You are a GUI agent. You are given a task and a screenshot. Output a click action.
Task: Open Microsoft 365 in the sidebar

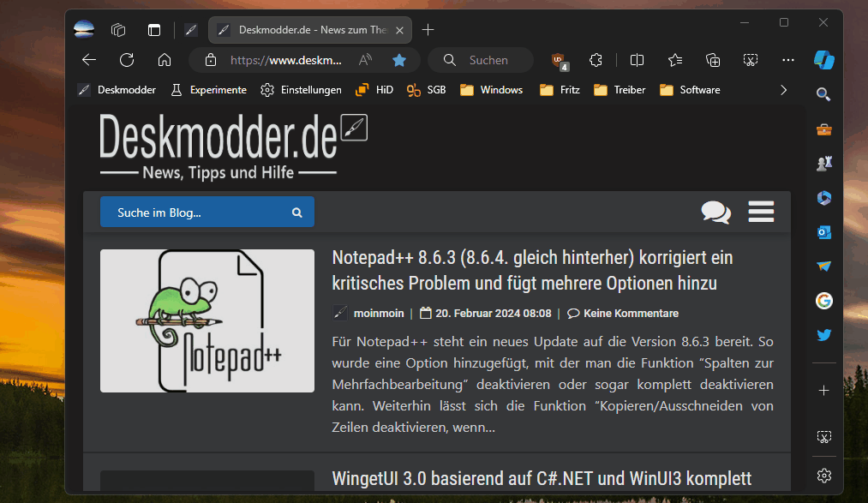(x=823, y=198)
